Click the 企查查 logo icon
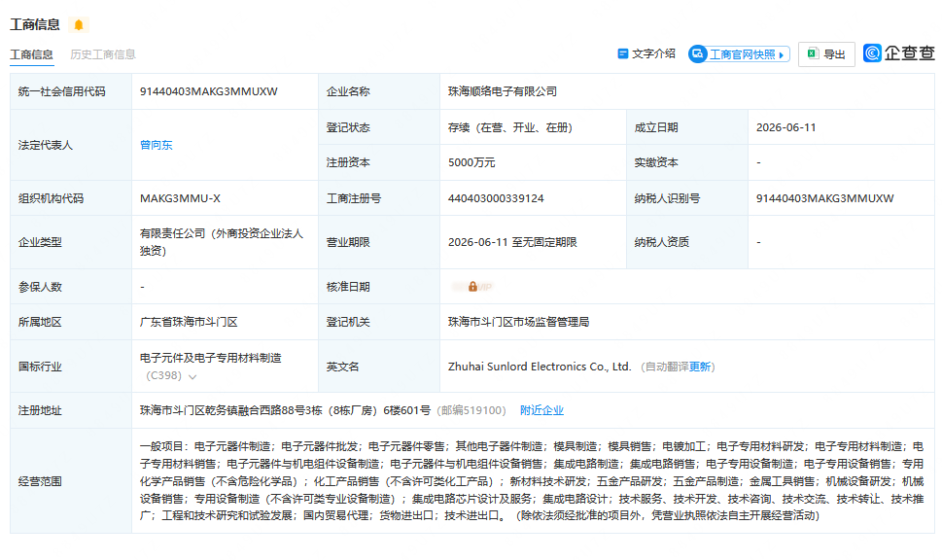Viewport: 942px width, 560px height. [872, 52]
